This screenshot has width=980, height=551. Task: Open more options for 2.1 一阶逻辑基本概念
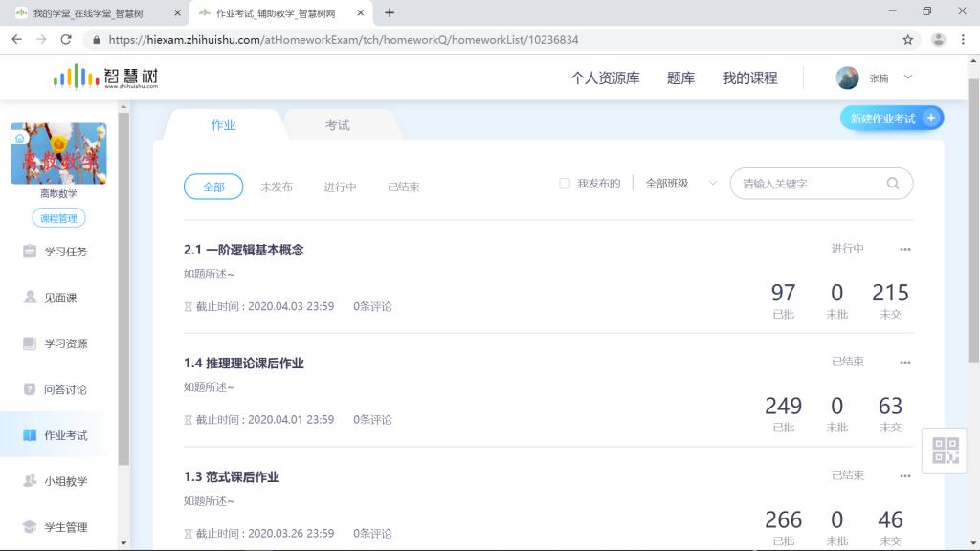(x=904, y=250)
